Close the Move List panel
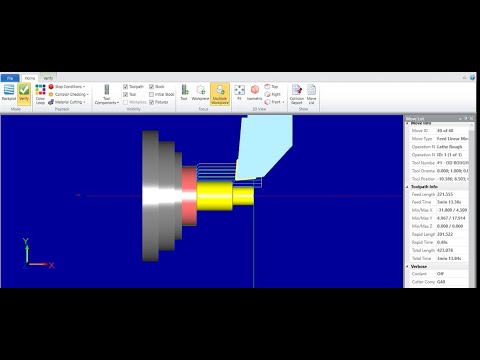The image size is (480, 360). [471, 119]
